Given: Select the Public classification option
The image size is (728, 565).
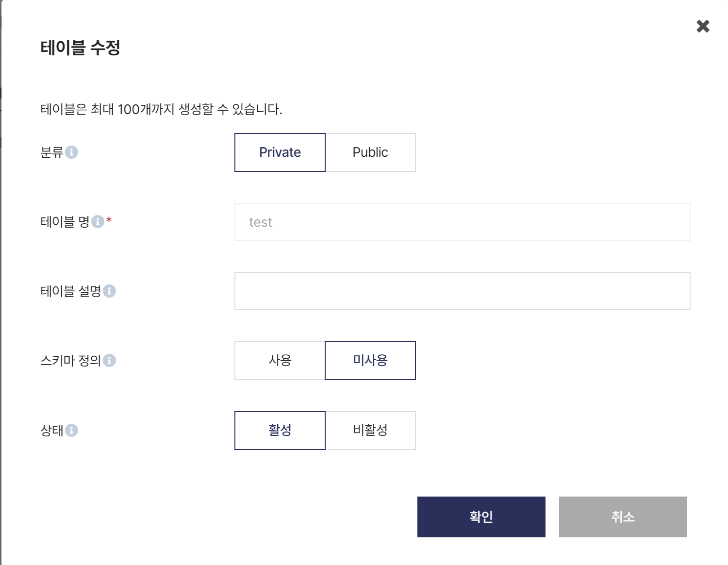Looking at the screenshot, I should click(370, 152).
